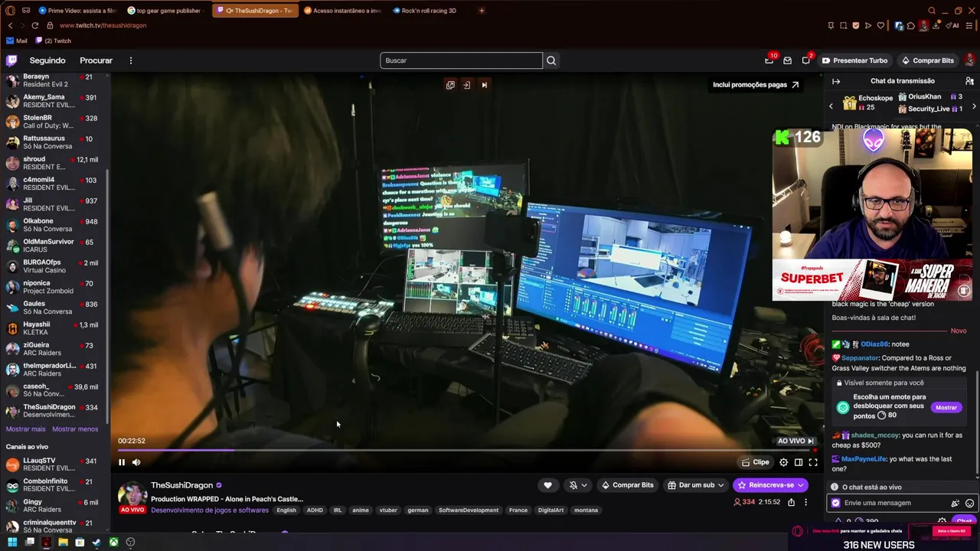The image size is (980, 551).
Task: Open the player settings gear
Action: click(783, 462)
